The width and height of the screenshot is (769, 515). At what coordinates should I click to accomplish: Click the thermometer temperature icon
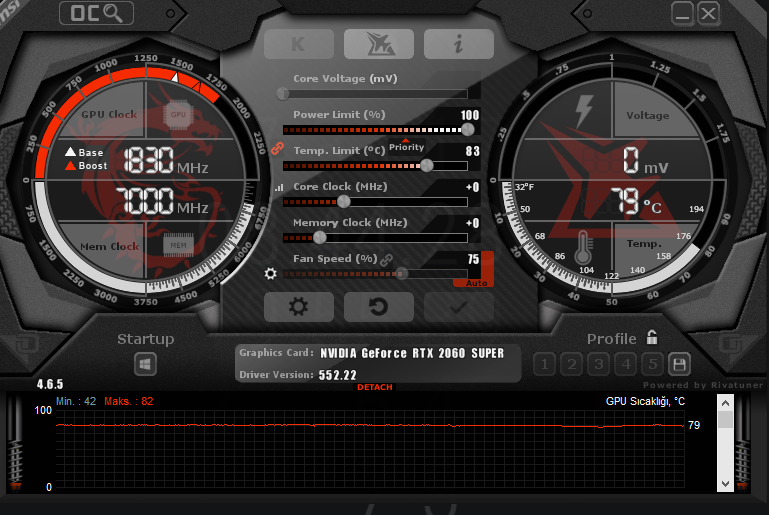coord(583,248)
